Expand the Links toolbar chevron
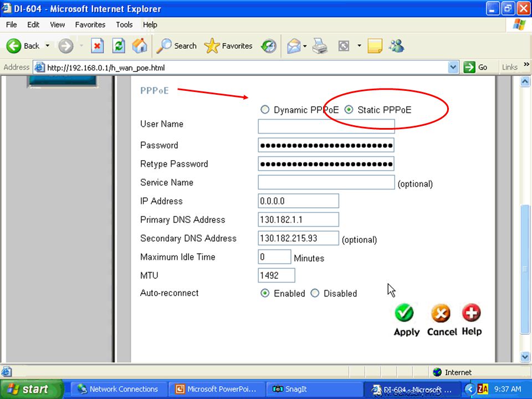 [526, 64]
